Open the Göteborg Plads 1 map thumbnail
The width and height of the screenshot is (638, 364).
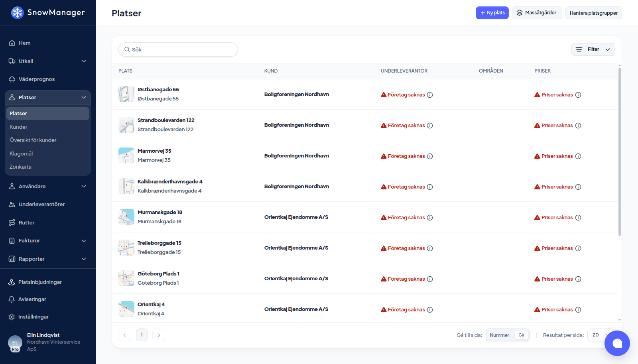tap(126, 279)
